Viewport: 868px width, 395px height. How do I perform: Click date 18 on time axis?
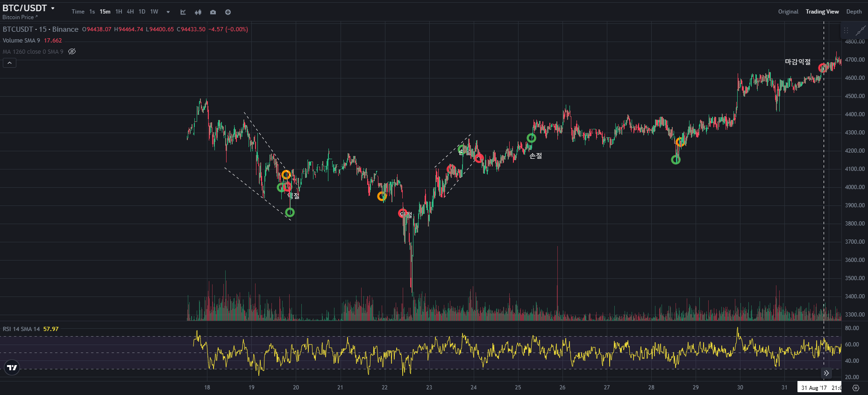[x=207, y=388]
